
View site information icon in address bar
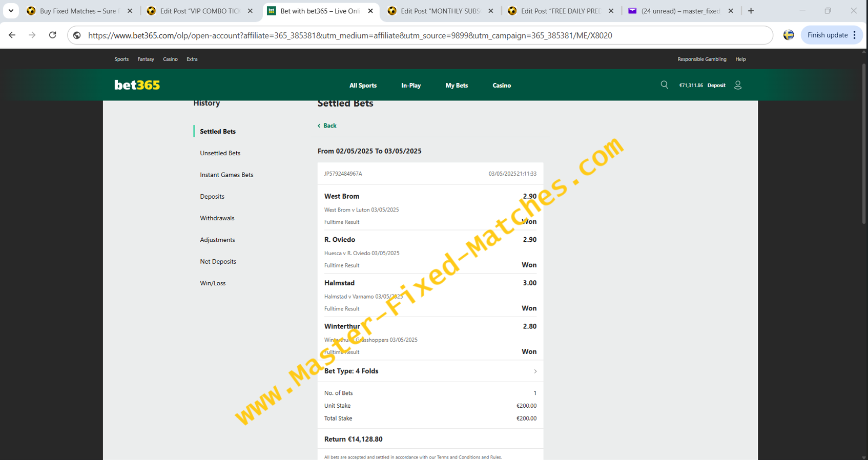(x=77, y=35)
